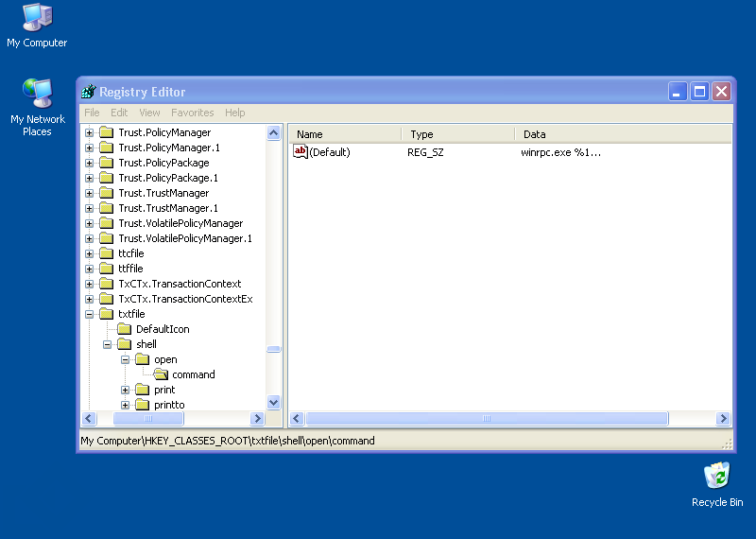Click tree pane scroll down arrow

[x=273, y=403]
